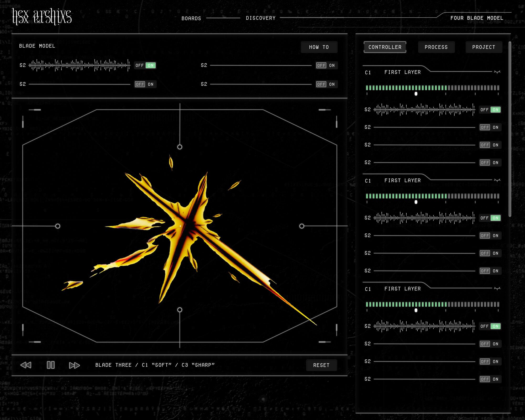Open the How To button

pyautogui.click(x=319, y=47)
